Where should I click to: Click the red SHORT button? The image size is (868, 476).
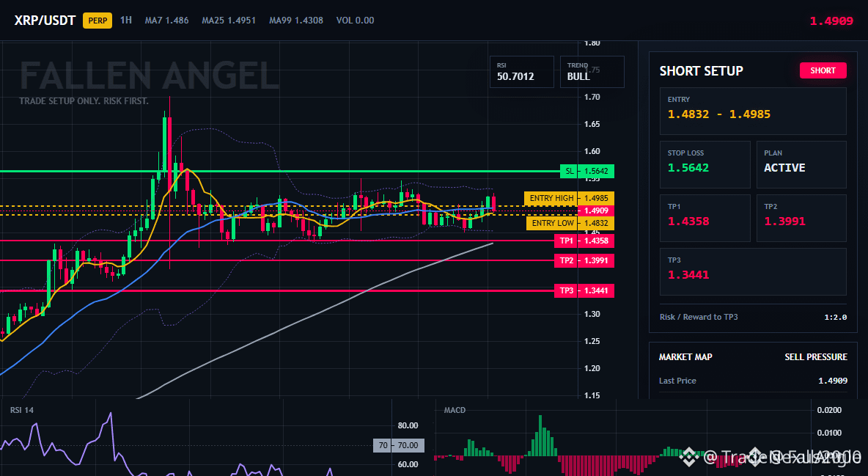(823, 70)
